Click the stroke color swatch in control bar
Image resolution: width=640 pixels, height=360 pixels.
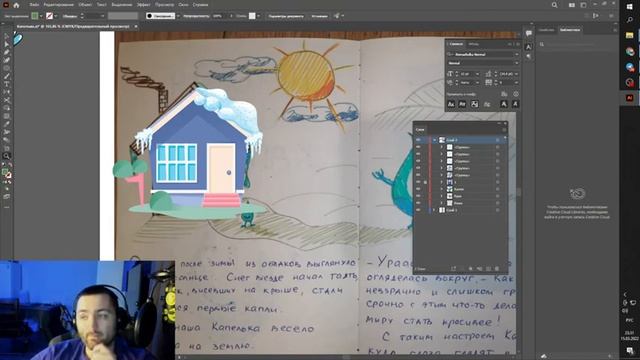click(49, 16)
